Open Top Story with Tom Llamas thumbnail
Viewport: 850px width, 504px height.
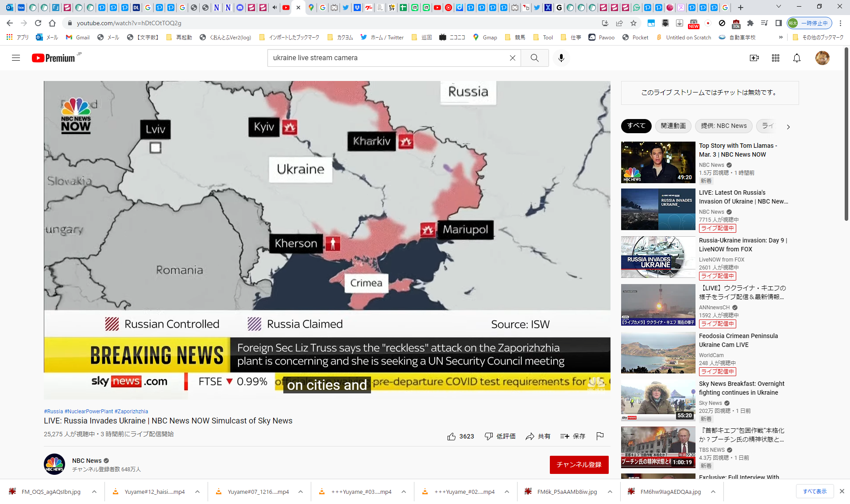pyautogui.click(x=658, y=162)
